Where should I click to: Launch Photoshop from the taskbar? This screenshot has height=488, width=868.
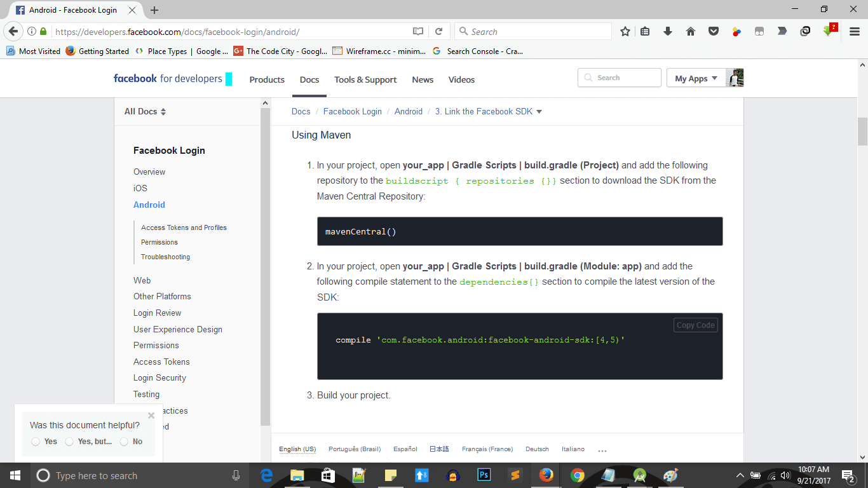484,475
